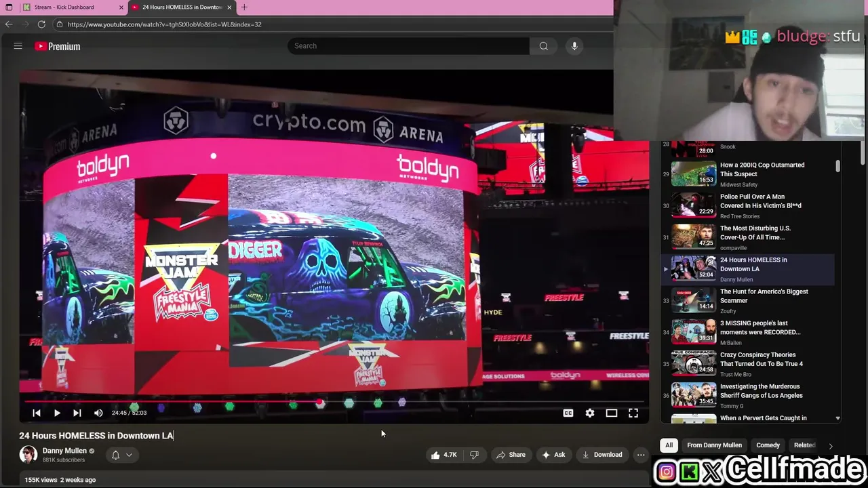Select the Comedy filter chip
This screenshot has width=868, height=488.
pyautogui.click(x=768, y=445)
